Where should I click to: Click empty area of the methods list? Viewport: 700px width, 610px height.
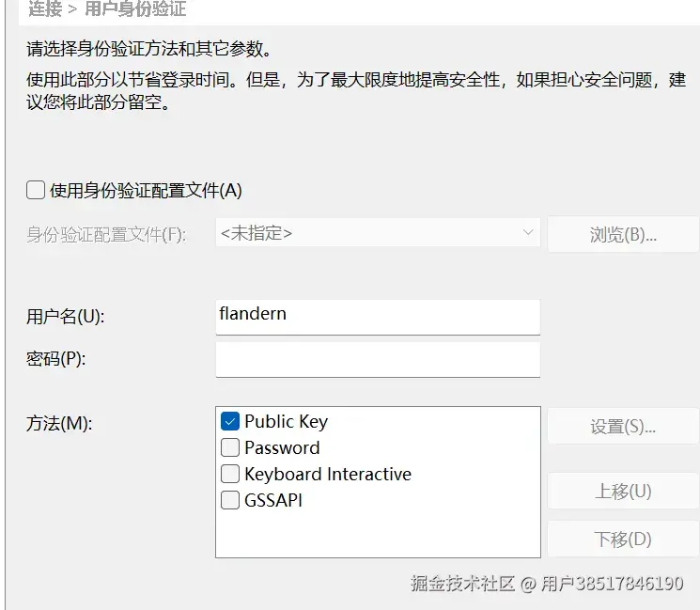[376, 534]
